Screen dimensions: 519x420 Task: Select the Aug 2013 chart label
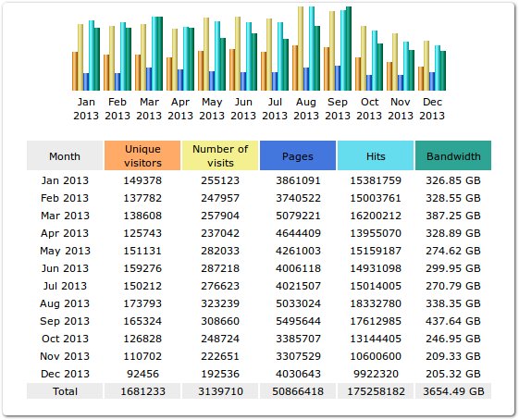[x=306, y=108]
